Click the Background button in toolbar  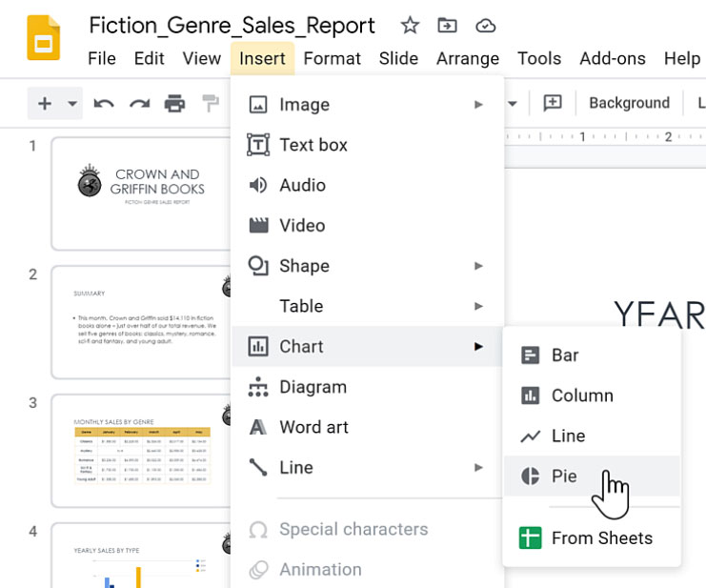pyautogui.click(x=629, y=103)
